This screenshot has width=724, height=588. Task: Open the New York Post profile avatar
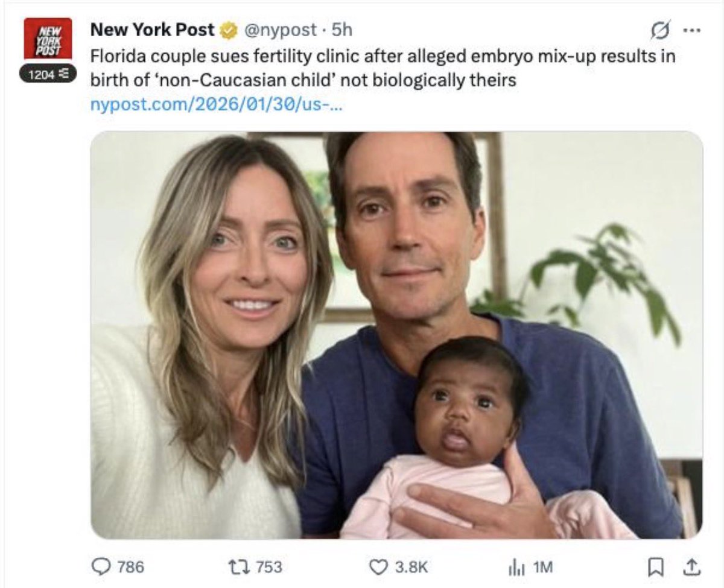point(48,39)
